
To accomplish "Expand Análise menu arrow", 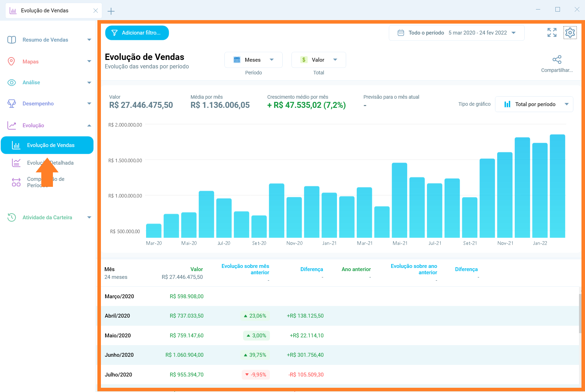I will tap(89, 82).
